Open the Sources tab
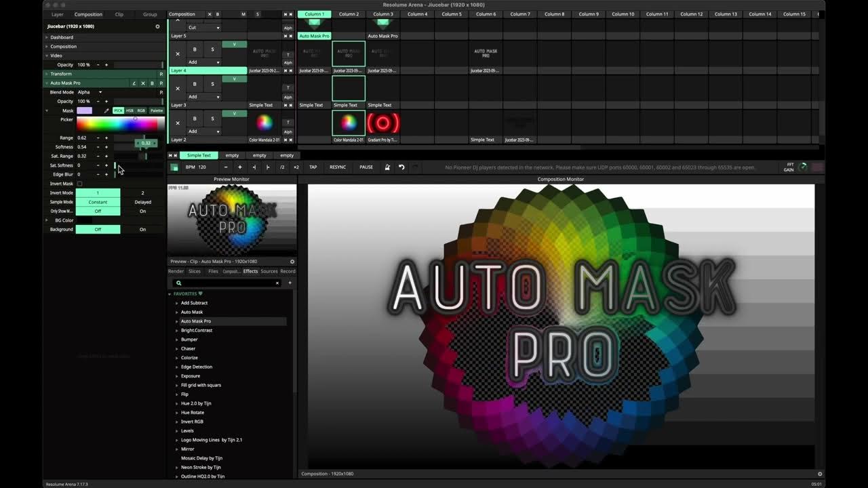The width and height of the screenshot is (868, 488). [269, 271]
